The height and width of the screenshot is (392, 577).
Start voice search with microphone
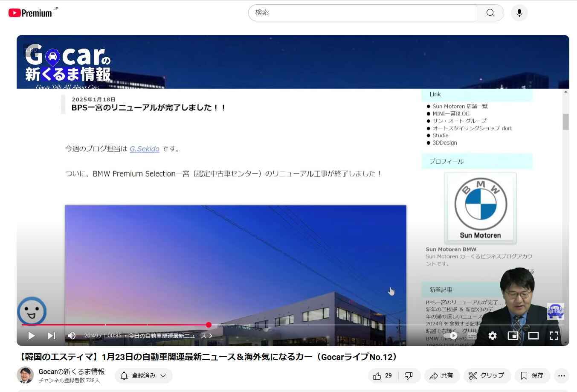[x=519, y=13]
